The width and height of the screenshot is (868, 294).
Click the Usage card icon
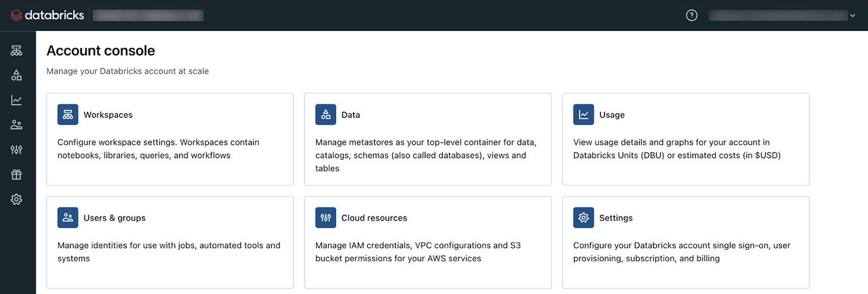[584, 114]
